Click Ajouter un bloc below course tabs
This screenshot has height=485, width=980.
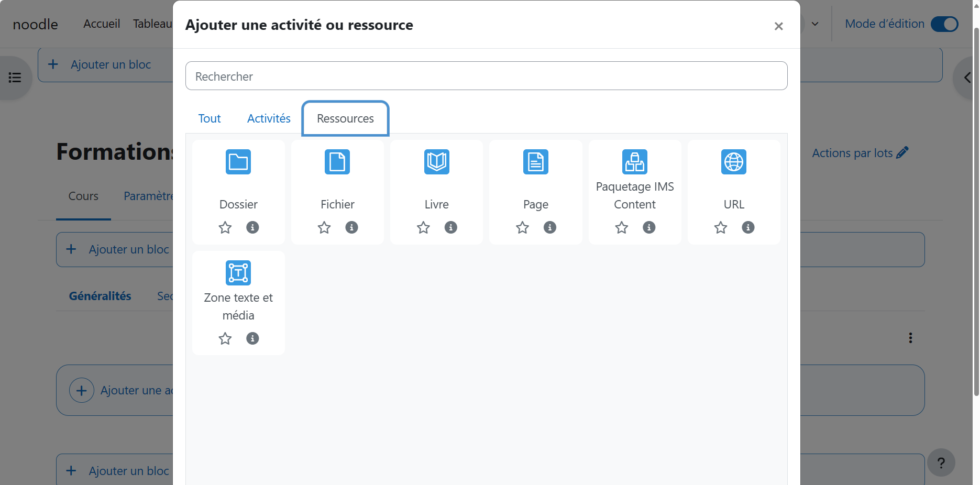click(115, 249)
